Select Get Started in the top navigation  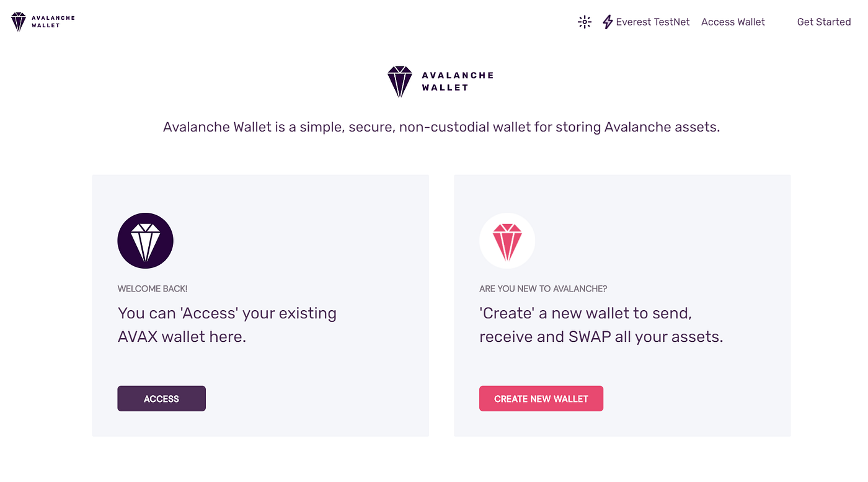click(824, 22)
